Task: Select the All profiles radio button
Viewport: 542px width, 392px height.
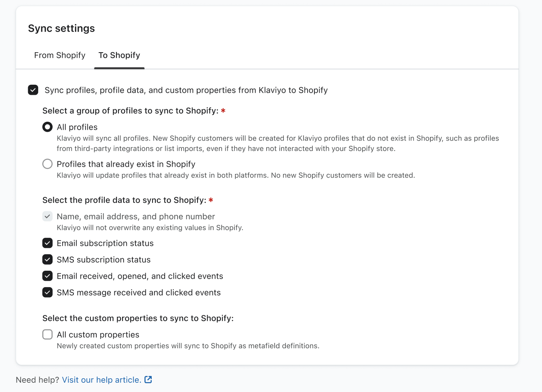Action: click(47, 127)
